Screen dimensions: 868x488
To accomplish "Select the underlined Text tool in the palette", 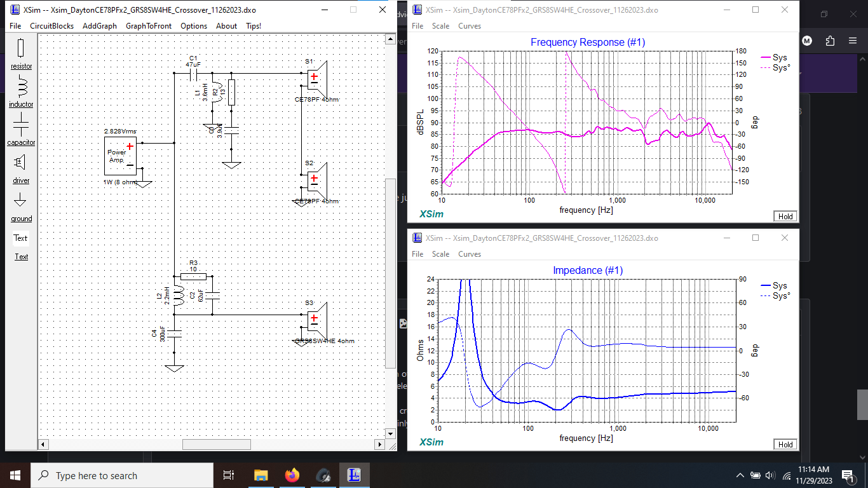I will point(22,257).
